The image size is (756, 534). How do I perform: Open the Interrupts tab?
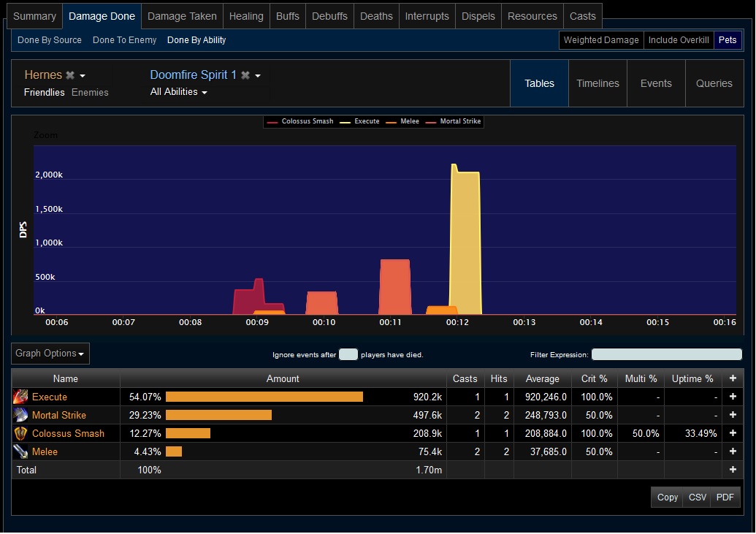tap(427, 16)
